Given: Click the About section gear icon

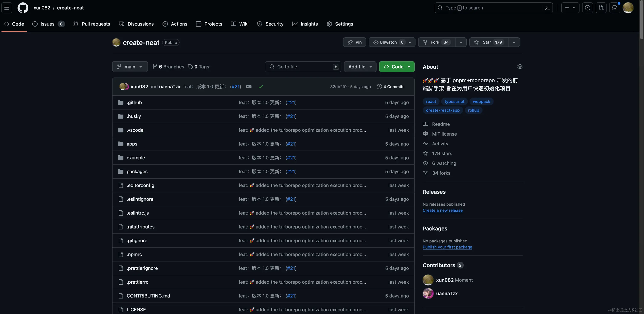Looking at the screenshot, I should tap(520, 67).
